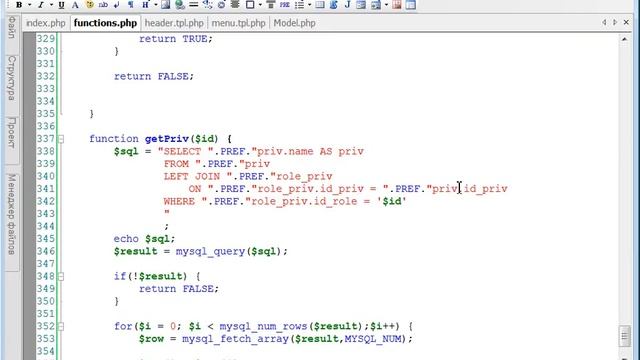The width and height of the screenshot is (640, 360).
Task: Insert horizontal rule icon
Action: pyautogui.click(x=193, y=5)
